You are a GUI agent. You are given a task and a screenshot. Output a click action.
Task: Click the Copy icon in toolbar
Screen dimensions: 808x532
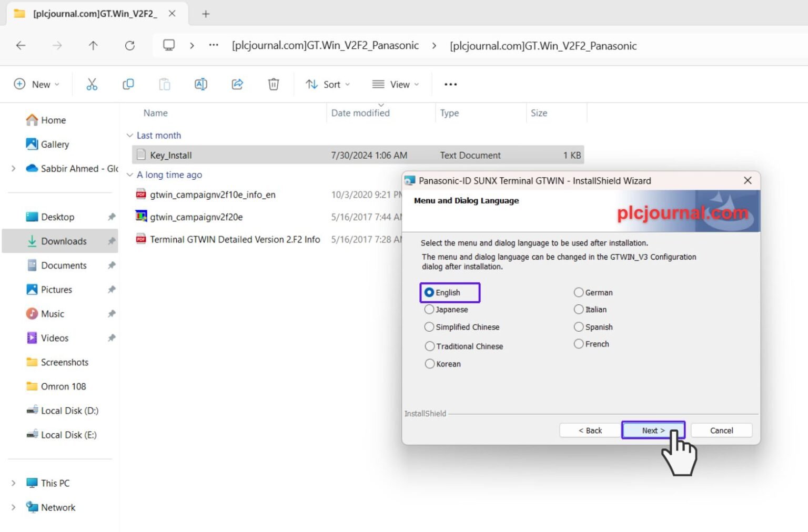click(x=128, y=84)
